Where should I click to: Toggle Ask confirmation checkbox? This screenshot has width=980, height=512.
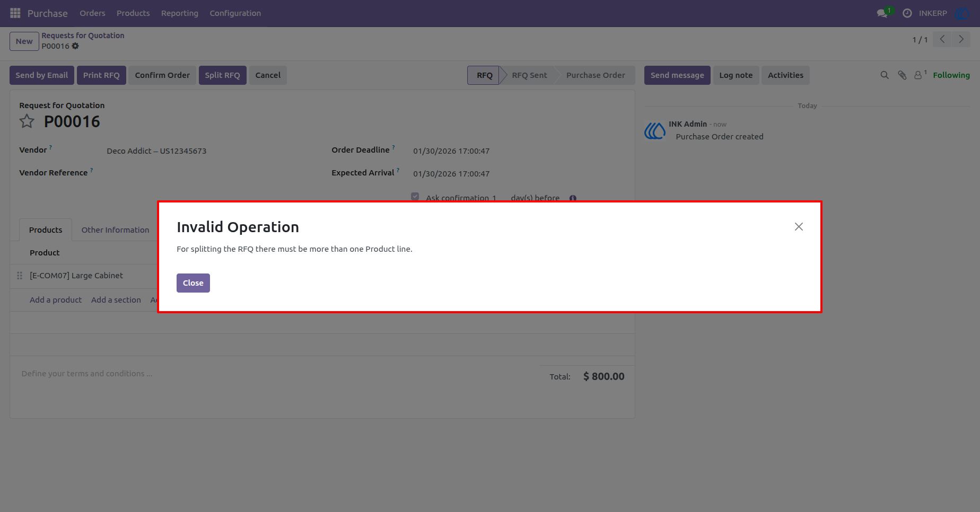click(415, 197)
